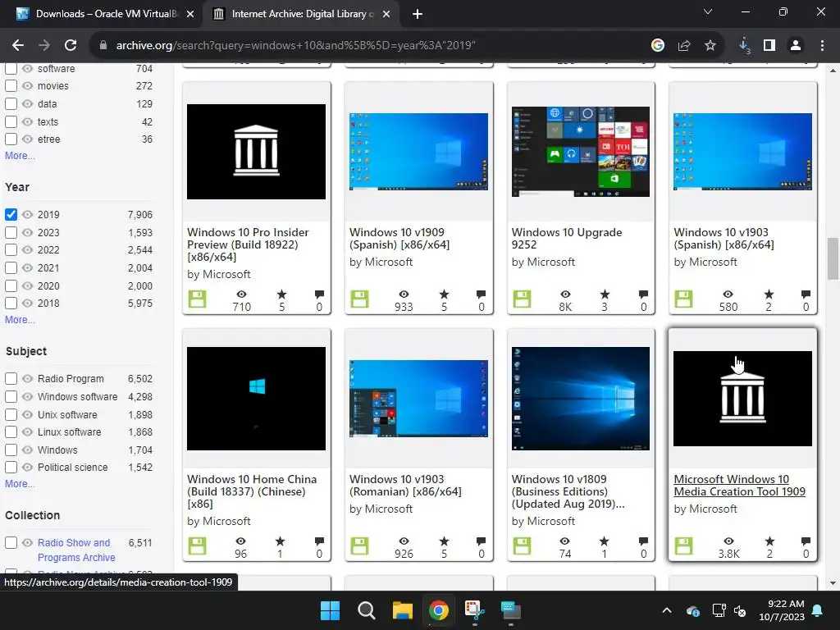Share this page via share icon

coord(684,46)
